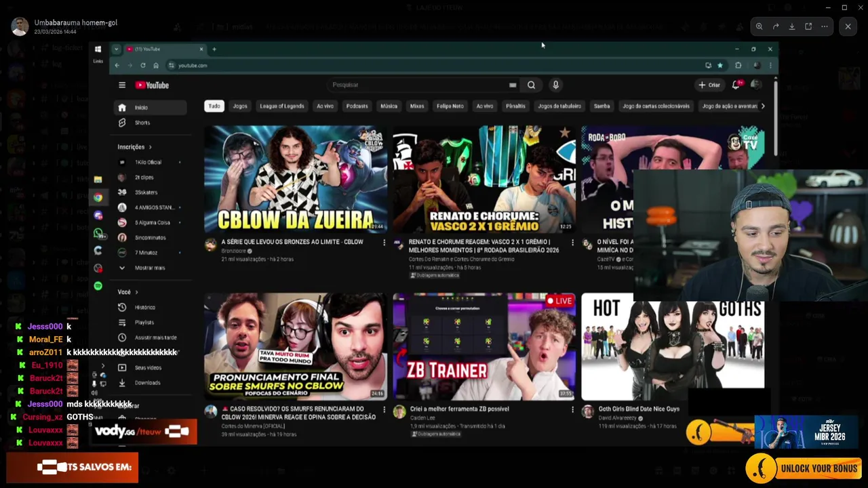This screenshot has height=488, width=868.
Task: Select the Samba filter chip
Action: pos(601,106)
